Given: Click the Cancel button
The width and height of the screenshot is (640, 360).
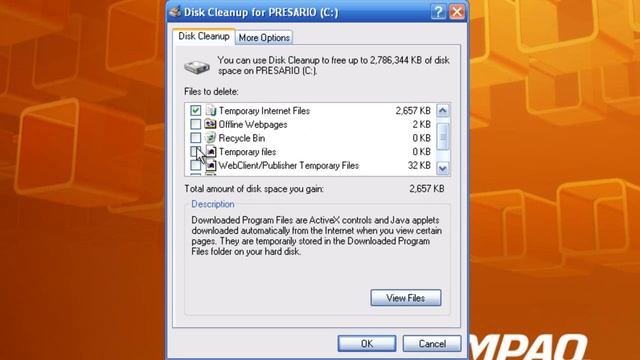Looking at the screenshot, I should (x=432, y=344).
